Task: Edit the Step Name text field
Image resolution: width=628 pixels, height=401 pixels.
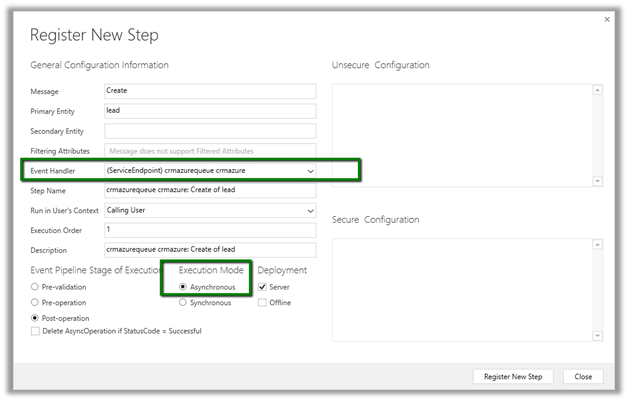Action: click(209, 190)
